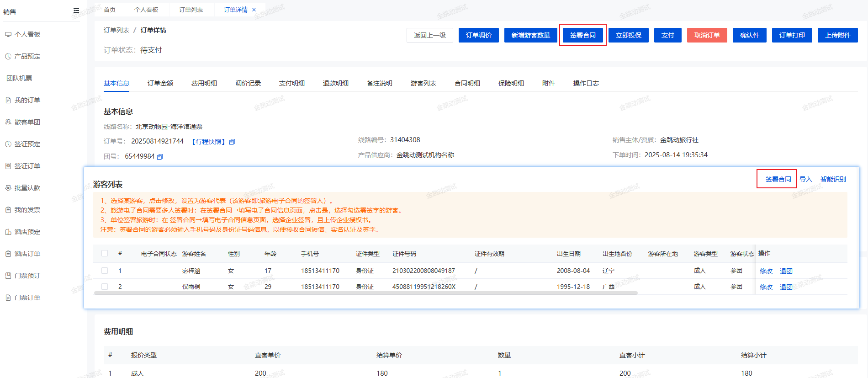Click the 个人看板 monitor icon in sidebar

[8, 34]
